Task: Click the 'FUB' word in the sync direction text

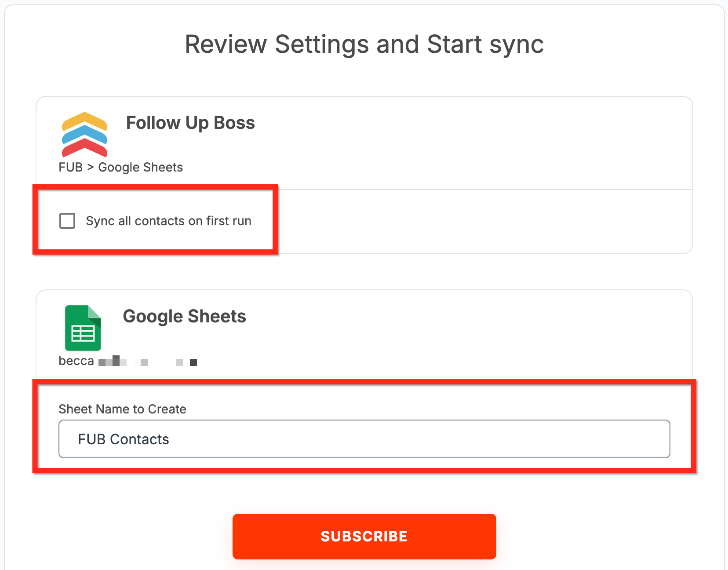Action: [71, 167]
